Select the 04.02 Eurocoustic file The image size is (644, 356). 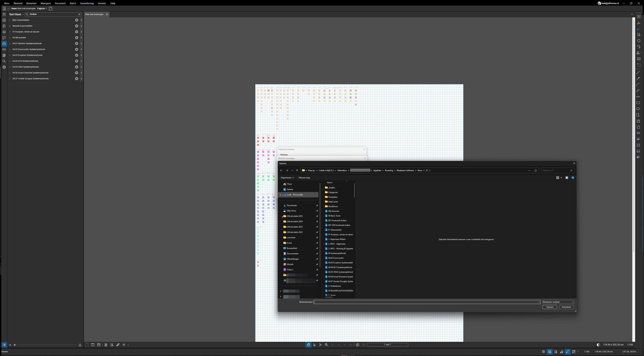click(x=336, y=258)
